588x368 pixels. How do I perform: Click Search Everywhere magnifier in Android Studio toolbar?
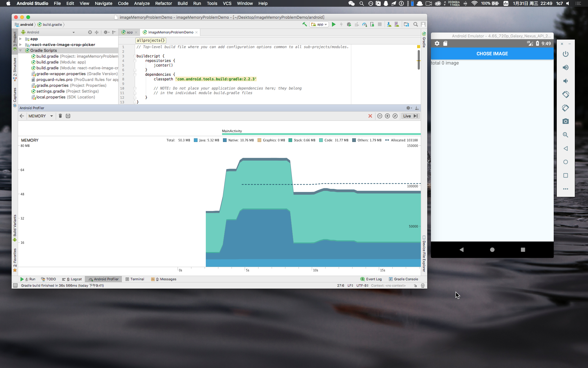(416, 24)
